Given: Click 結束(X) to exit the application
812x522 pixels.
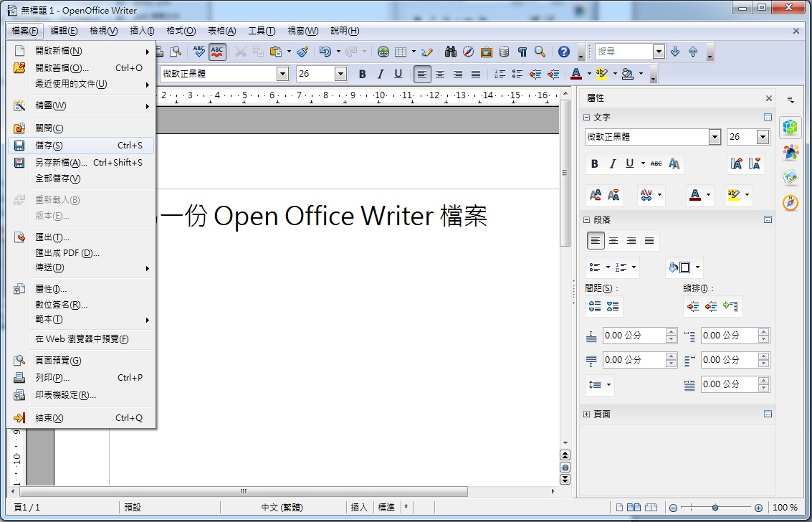Looking at the screenshot, I should [49, 418].
